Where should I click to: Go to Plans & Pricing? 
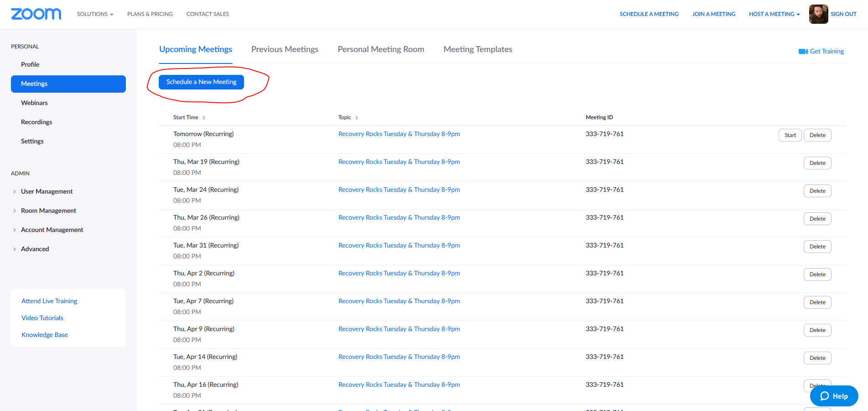pos(150,14)
